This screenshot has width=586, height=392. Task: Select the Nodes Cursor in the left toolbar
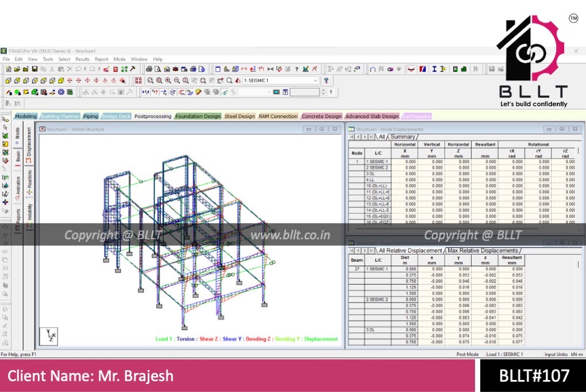pyautogui.click(x=5, y=119)
